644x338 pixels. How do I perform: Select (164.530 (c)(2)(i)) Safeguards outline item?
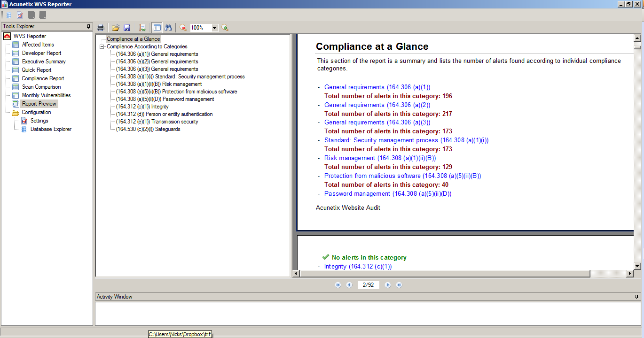pos(148,129)
